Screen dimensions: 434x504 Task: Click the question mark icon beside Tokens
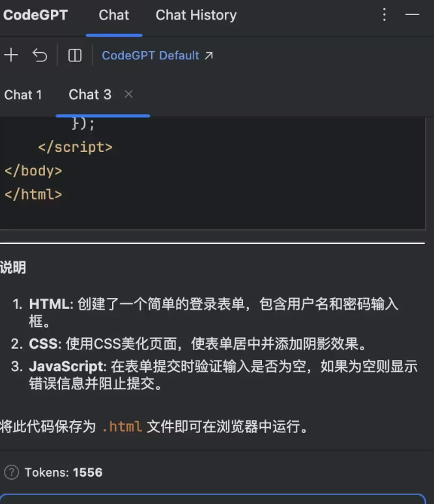11,472
